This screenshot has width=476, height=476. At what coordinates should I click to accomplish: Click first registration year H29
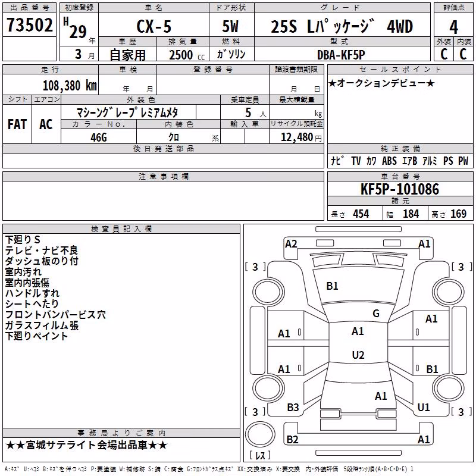[x=75, y=28]
